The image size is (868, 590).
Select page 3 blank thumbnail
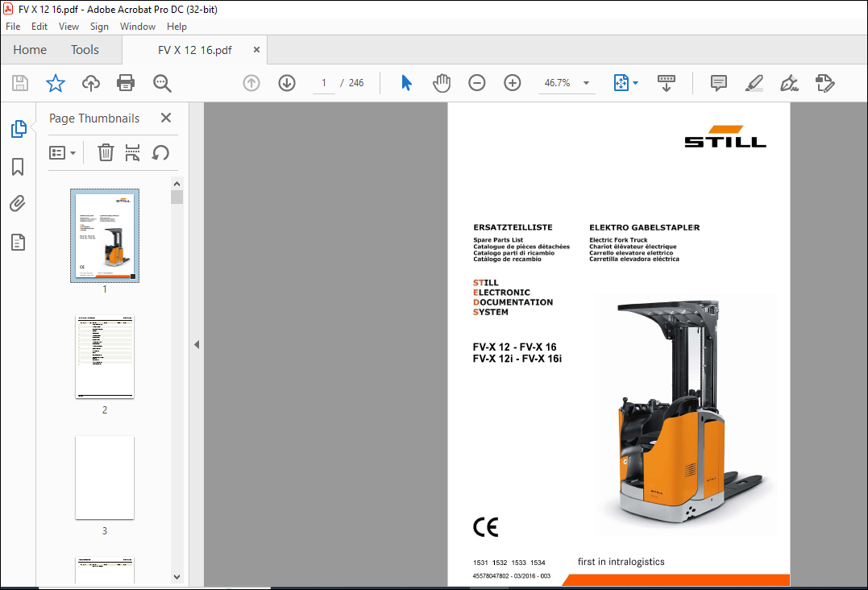(105, 478)
